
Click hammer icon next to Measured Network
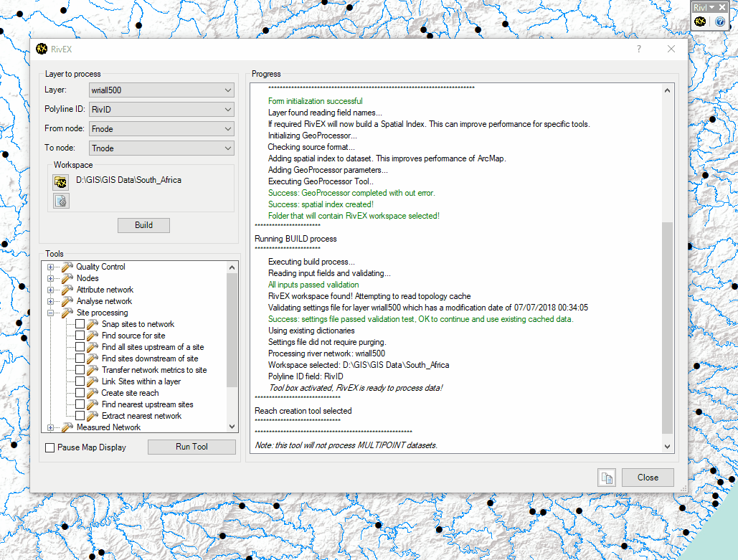[x=67, y=427]
